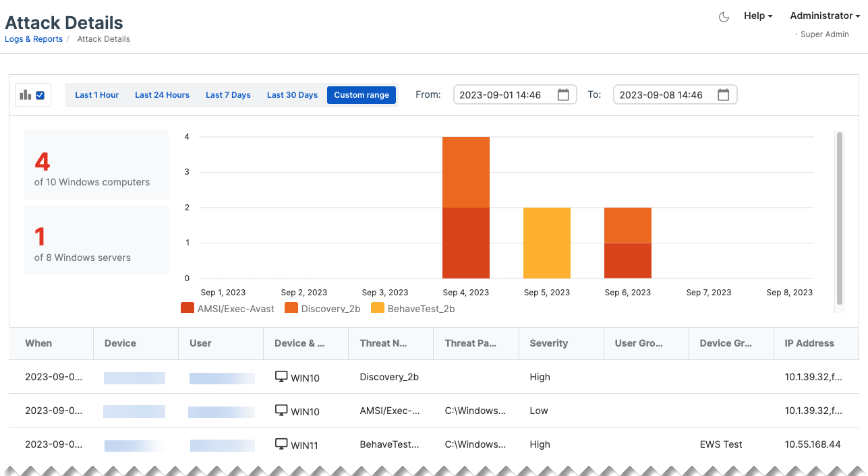Click the From date input field
The width and height of the screenshot is (868, 476).
point(502,95)
